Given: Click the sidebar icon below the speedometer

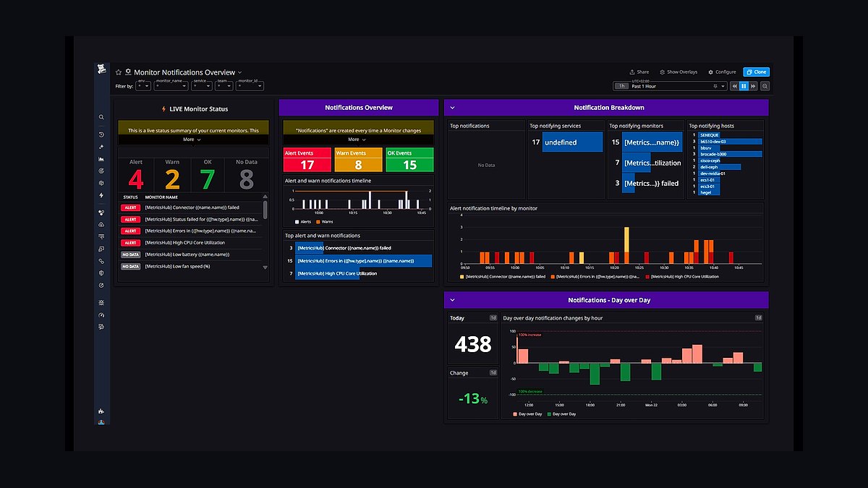Looking at the screenshot, I should point(101,327).
